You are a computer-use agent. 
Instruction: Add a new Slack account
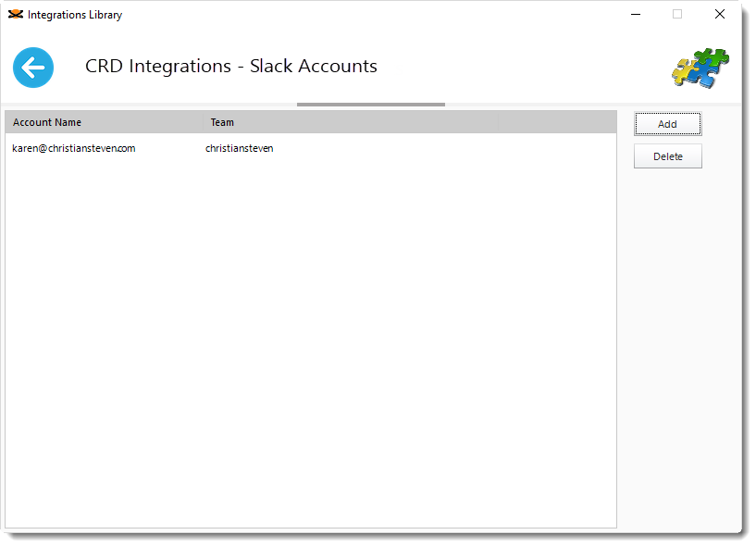pyautogui.click(x=667, y=124)
